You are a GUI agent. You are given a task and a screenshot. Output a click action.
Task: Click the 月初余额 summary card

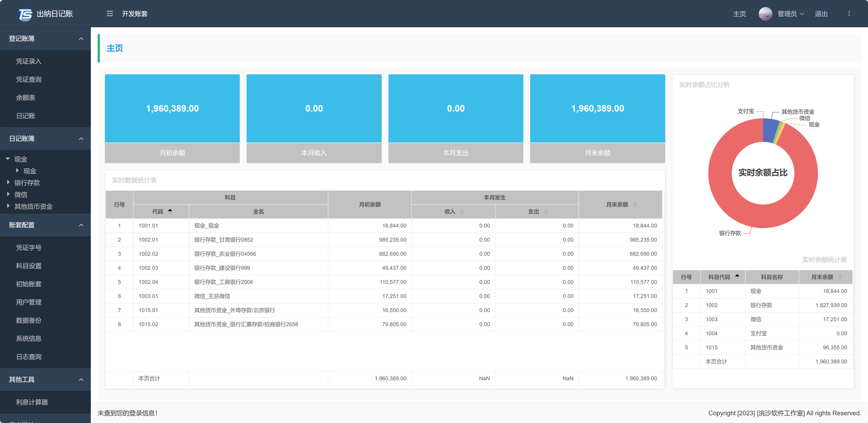(x=172, y=119)
